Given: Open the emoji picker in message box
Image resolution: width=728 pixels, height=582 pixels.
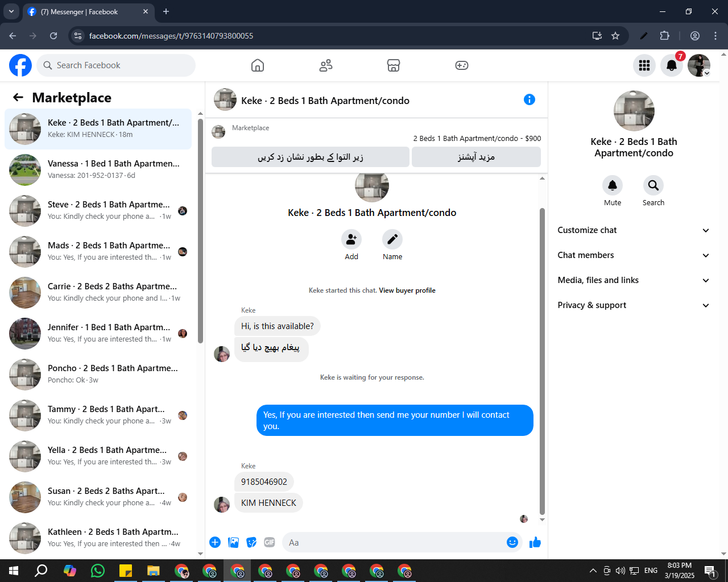Looking at the screenshot, I should (x=512, y=542).
